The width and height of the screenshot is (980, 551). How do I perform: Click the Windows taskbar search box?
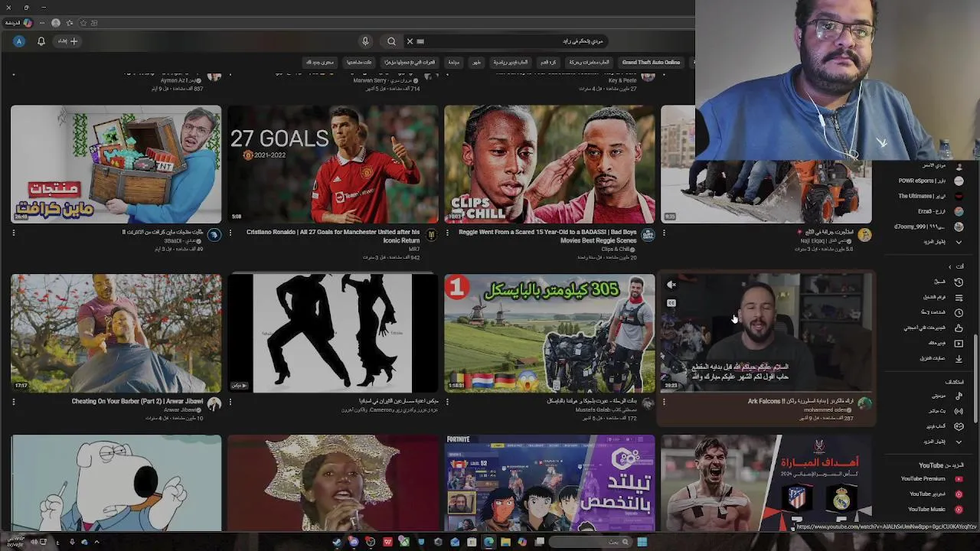pos(590,542)
